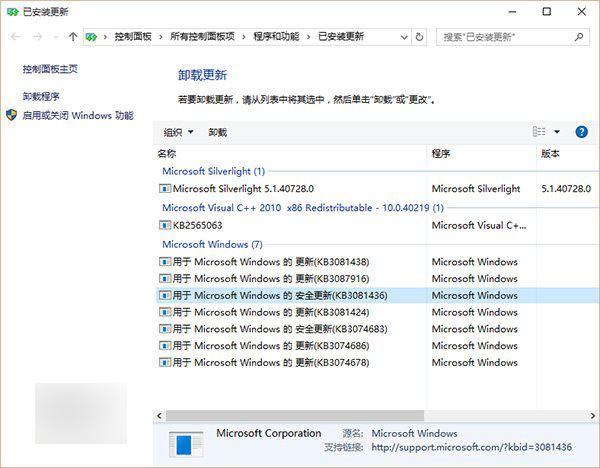
Task: Click the change view layout icon
Action: click(x=540, y=132)
